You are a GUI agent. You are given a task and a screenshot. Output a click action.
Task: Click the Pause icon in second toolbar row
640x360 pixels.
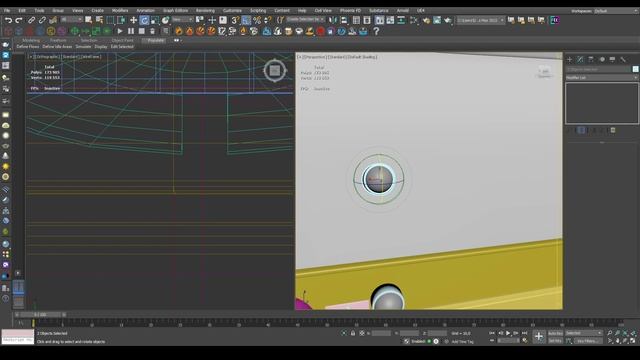click(131, 31)
